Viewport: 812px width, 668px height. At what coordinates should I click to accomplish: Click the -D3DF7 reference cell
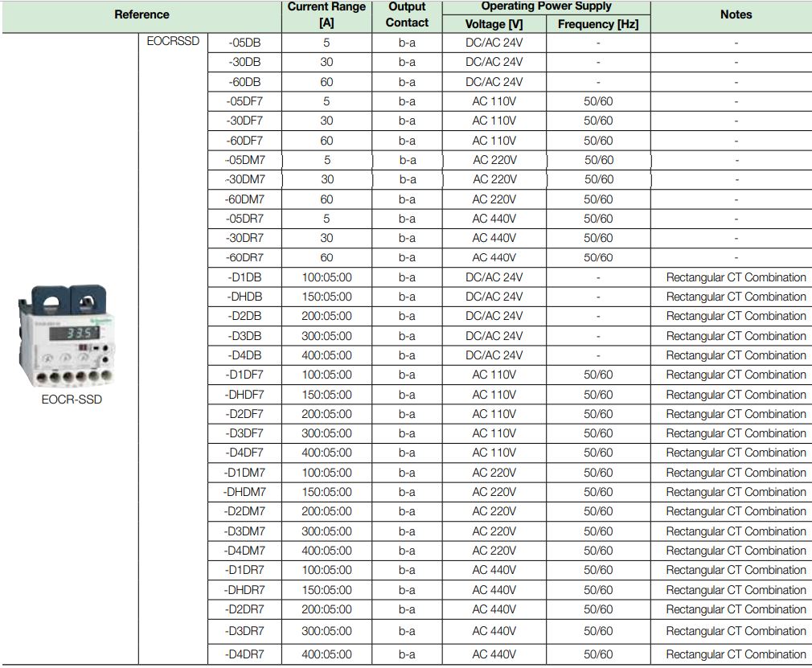click(244, 433)
